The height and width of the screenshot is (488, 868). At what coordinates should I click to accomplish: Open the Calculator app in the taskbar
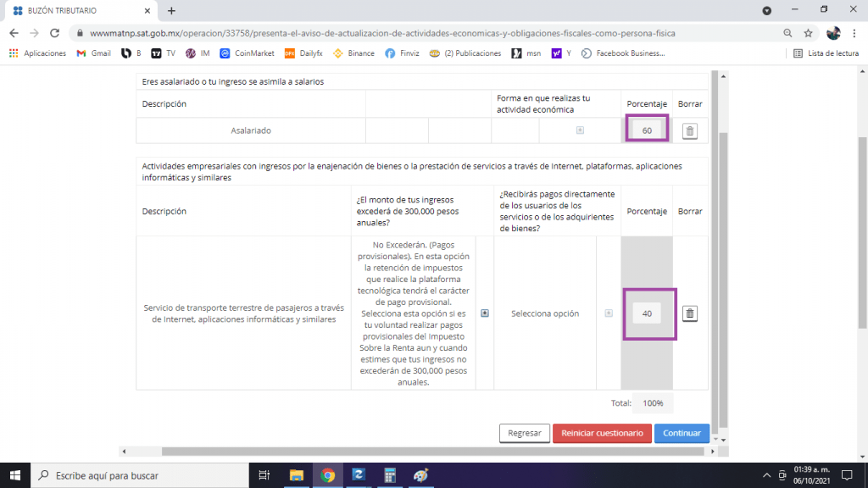[x=390, y=475]
